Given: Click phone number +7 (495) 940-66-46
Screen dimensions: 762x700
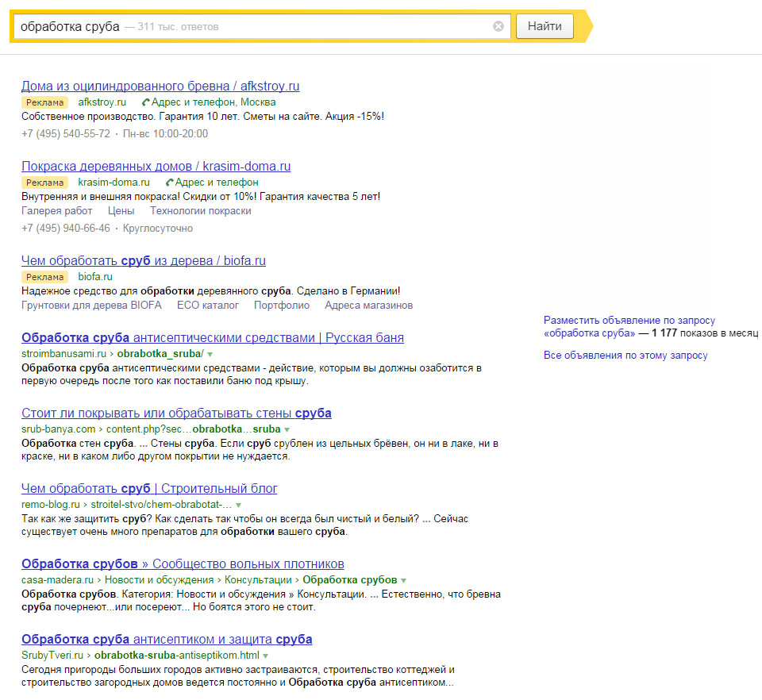Looking at the screenshot, I should [66, 228].
